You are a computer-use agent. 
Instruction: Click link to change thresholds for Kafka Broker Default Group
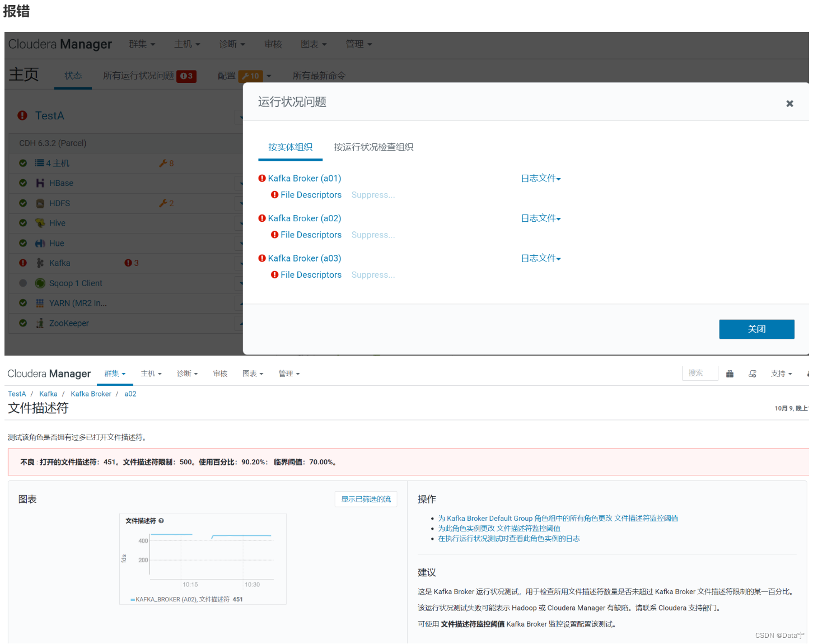click(558, 519)
